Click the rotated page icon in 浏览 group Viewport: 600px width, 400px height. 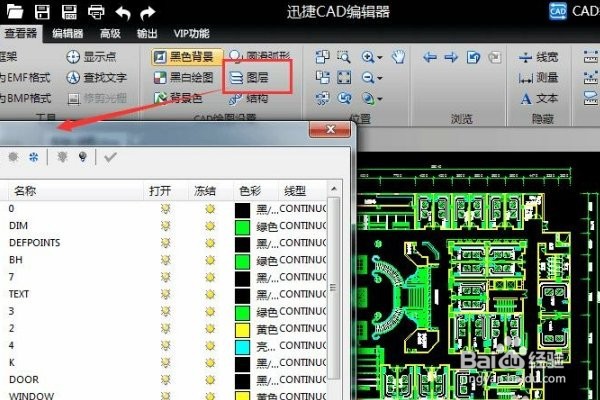[473, 57]
